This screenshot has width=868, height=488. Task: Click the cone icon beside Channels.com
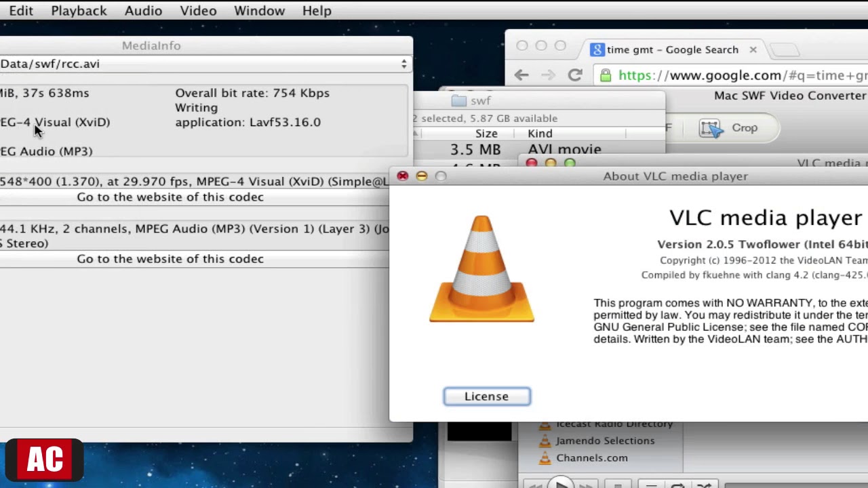click(x=545, y=458)
